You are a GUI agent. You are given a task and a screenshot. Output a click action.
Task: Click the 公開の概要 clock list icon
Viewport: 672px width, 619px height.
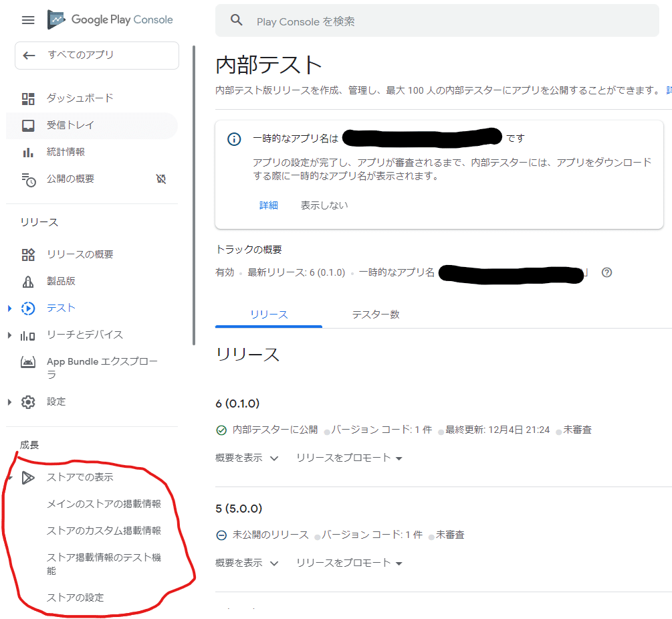(28, 180)
